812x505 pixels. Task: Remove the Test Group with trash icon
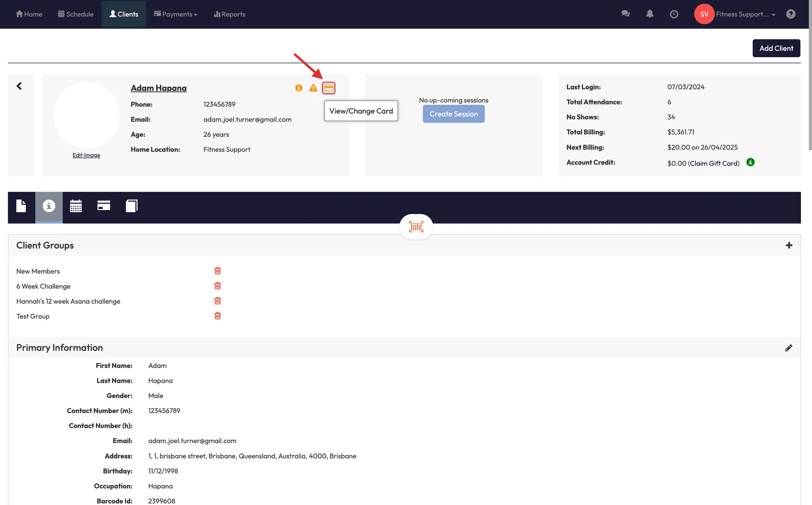[217, 316]
